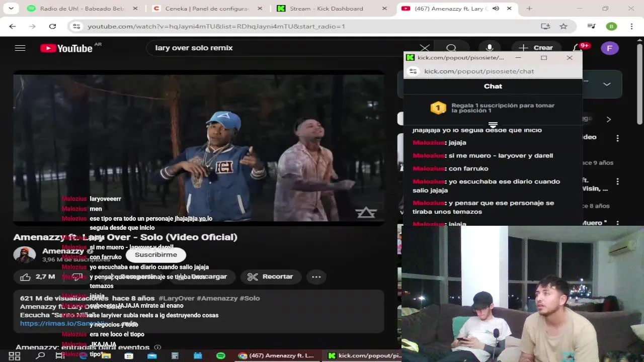Open Chrome tab search dropdown

point(11,9)
